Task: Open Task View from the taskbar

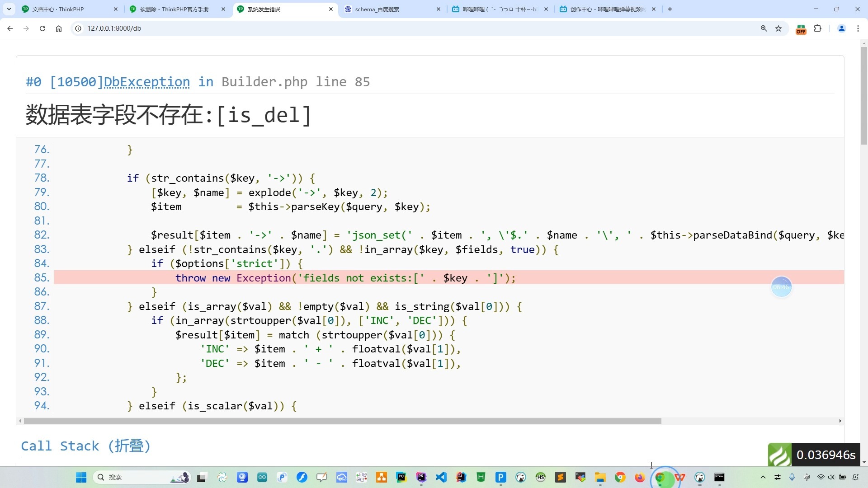Action: (202, 477)
